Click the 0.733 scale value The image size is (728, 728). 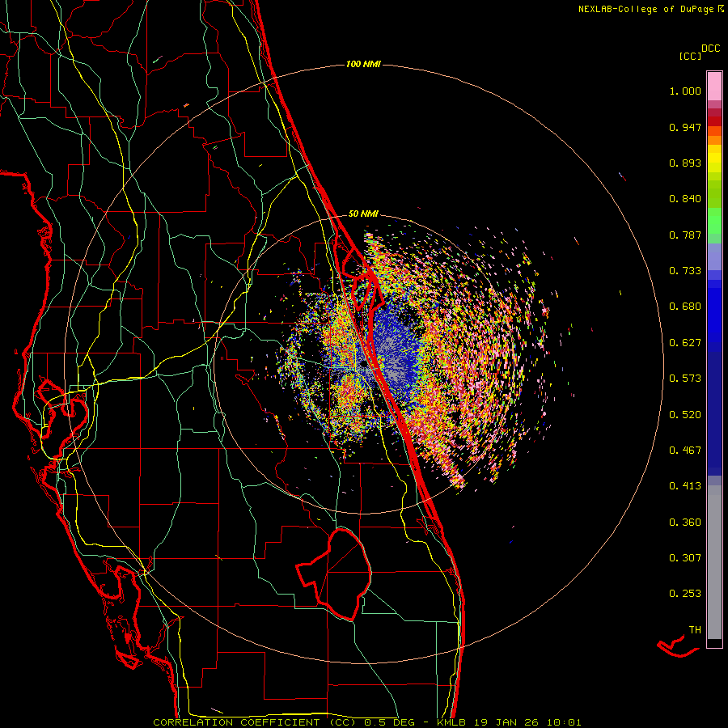[685, 271]
